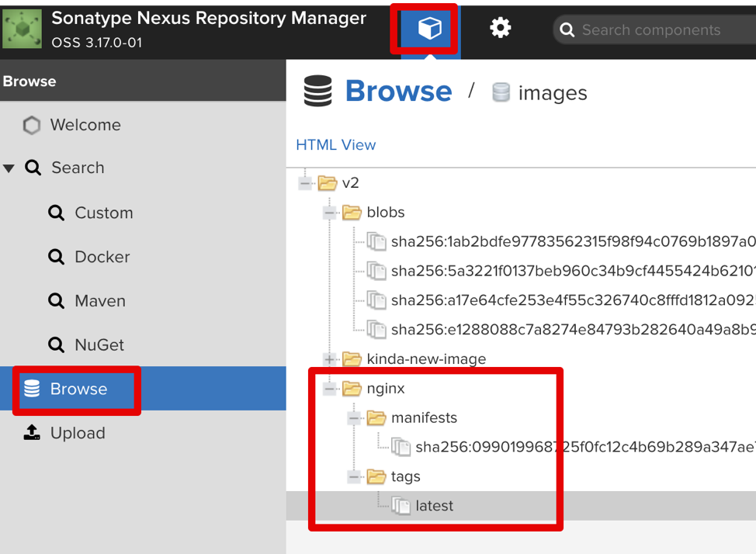The width and height of the screenshot is (756, 554).
Task: Click the Maven search magnifier icon
Action: click(x=57, y=301)
